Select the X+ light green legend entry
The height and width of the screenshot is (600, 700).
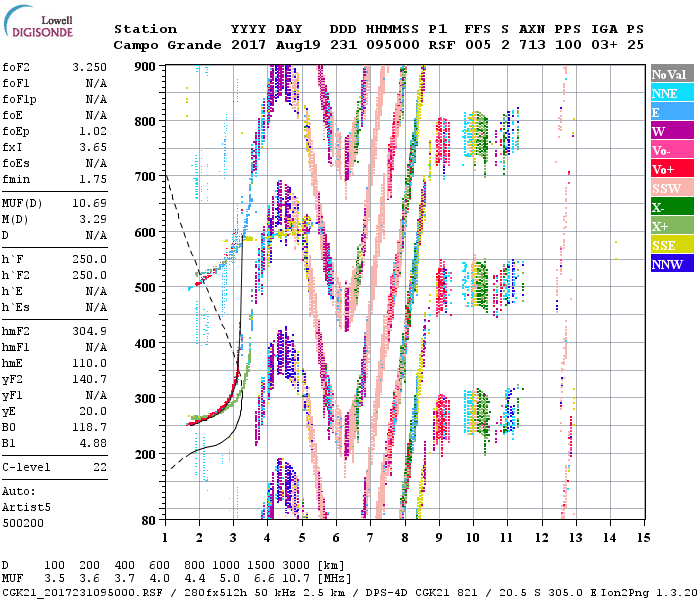point(671,226)
